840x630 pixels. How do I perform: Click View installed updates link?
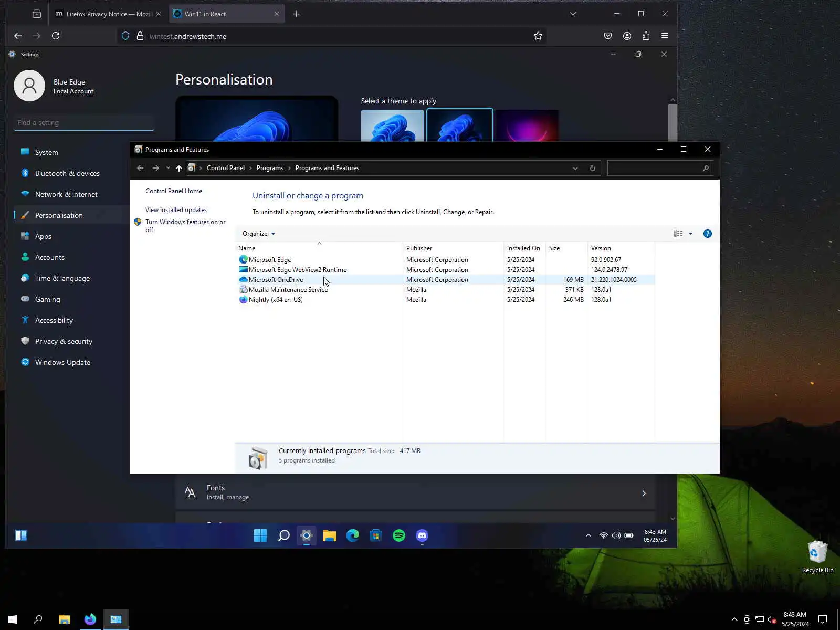176,210
